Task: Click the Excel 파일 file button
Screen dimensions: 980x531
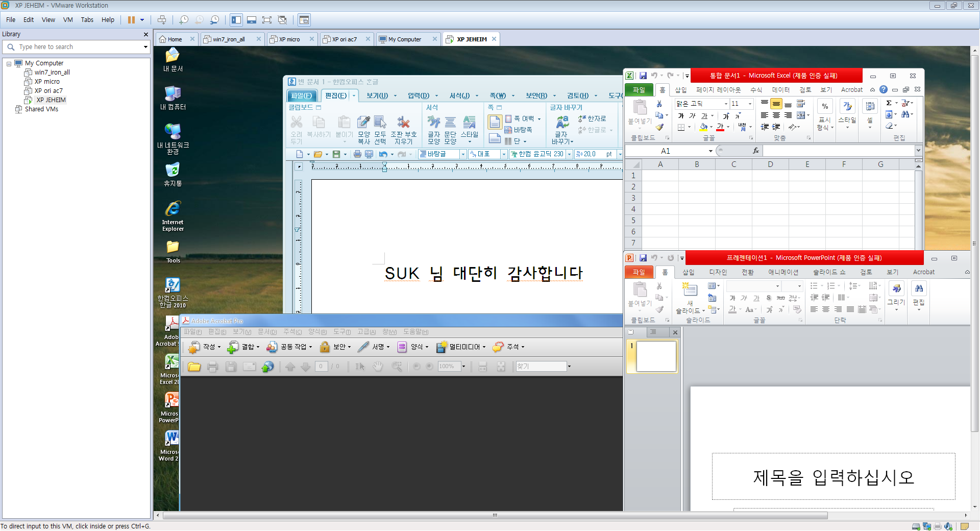Action: (x=639, y=90)
